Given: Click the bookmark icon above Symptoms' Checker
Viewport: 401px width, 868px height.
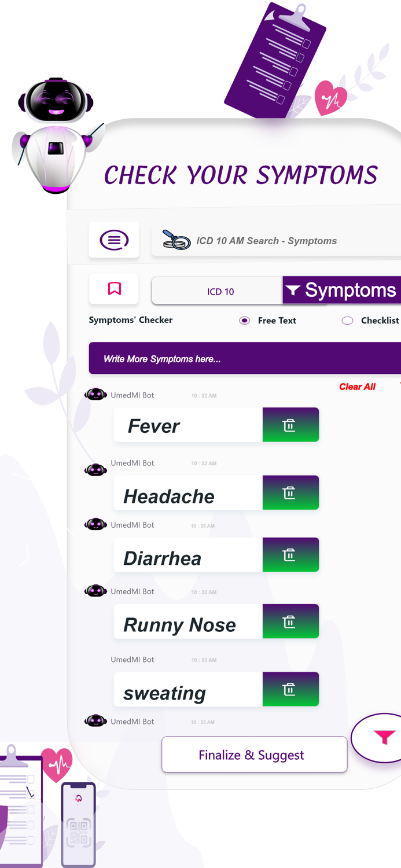Looking at the screenshot, I should [114, 289].
